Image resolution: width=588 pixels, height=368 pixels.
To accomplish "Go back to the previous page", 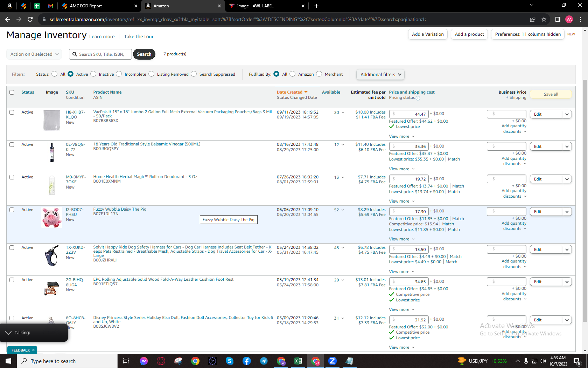I will [x=8, y=19].
